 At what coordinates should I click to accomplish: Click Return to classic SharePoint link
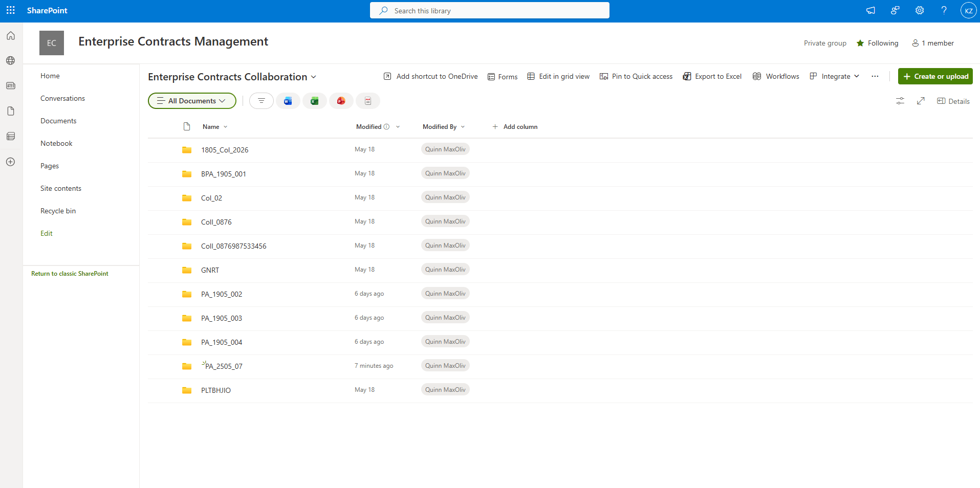coord(70,274)
